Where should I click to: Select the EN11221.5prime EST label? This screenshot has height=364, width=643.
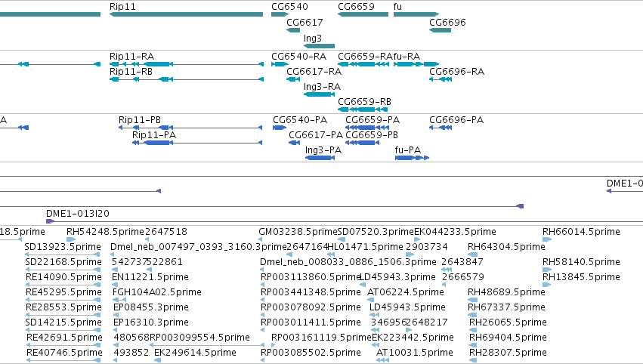150,277
